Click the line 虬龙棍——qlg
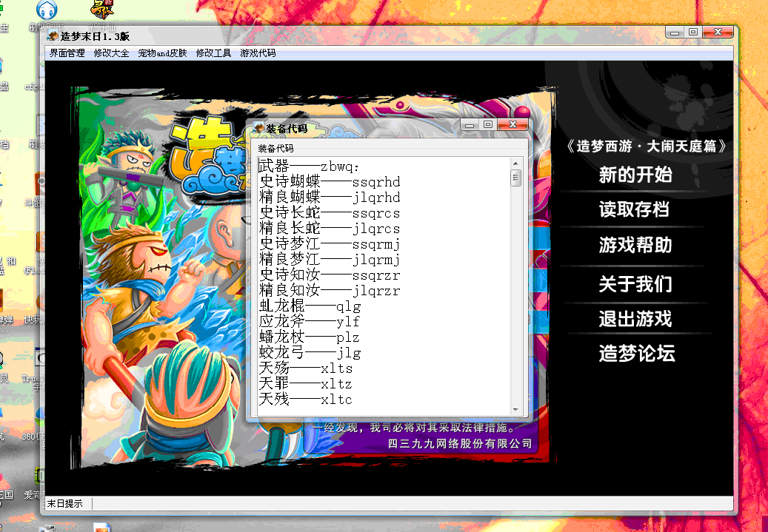The height and width of the screenshot is (532, 768). coord(310,306)
